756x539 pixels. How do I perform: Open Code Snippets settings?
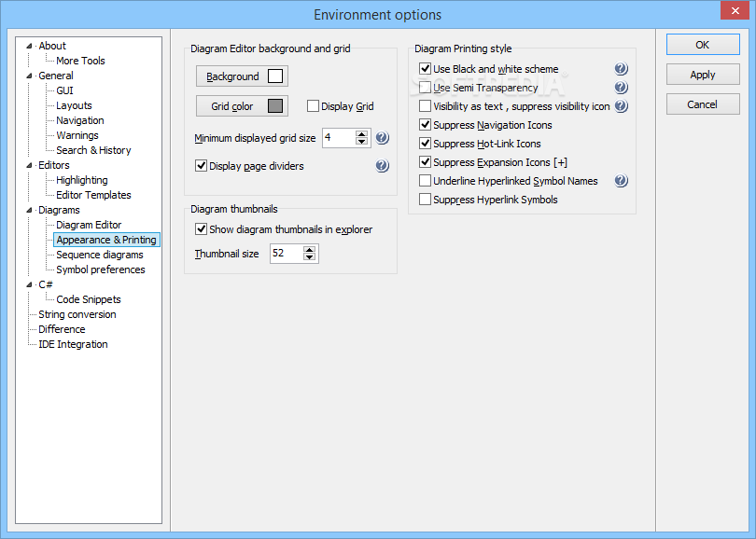click(89, 299)
